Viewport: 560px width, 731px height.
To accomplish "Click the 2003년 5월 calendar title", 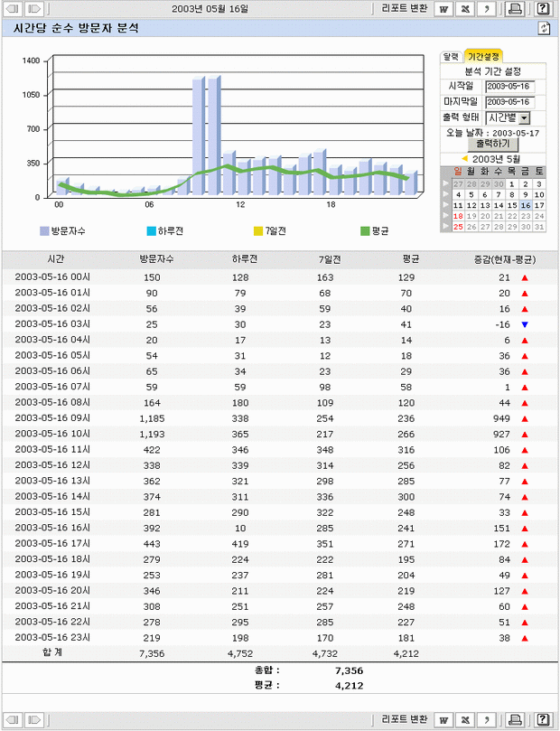I will point(496,159).
